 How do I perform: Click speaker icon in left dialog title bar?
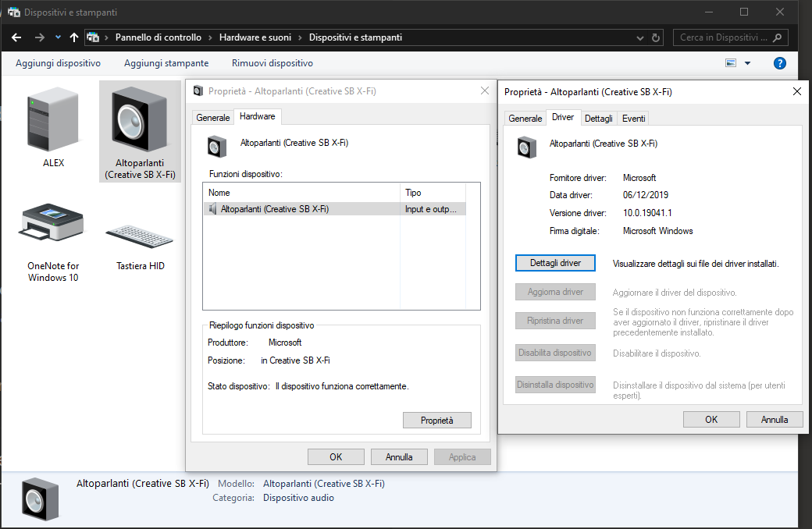(x=198, y=91)
